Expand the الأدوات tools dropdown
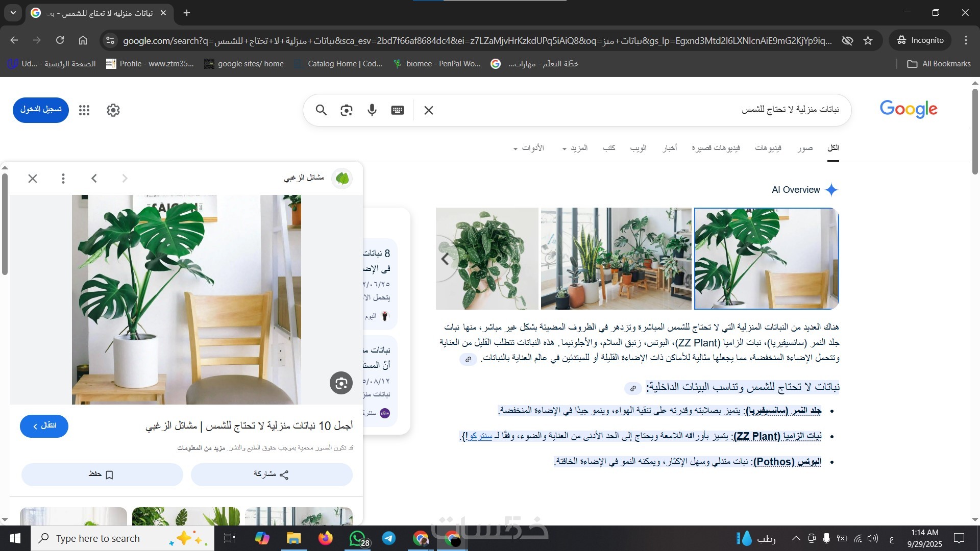980x551 pixels. [x=528, y=148]
